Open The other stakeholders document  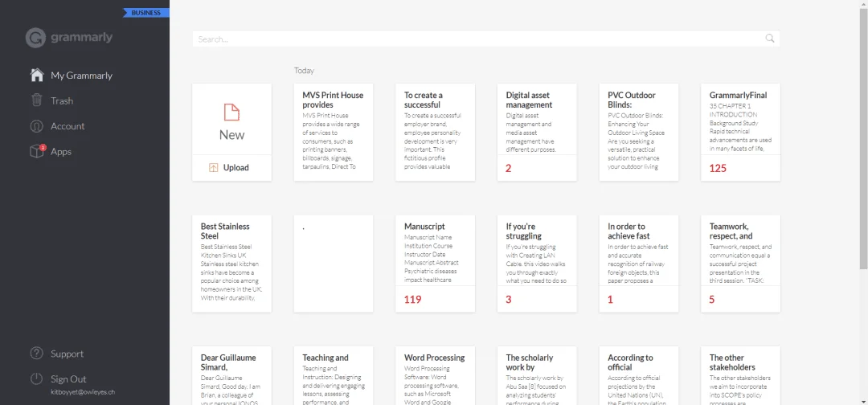click(x=741, y=376)
